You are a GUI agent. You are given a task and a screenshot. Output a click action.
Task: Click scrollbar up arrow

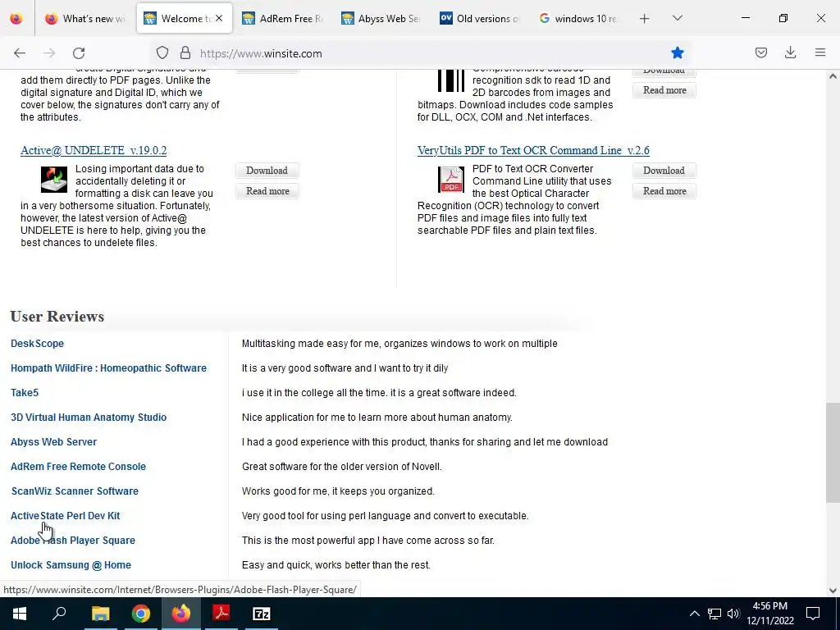[833, 76]
